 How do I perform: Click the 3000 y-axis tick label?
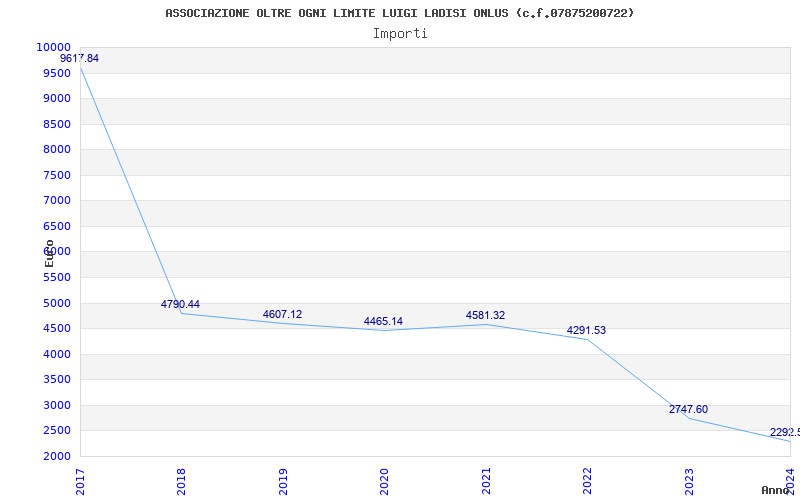click(x=57, y=405)
